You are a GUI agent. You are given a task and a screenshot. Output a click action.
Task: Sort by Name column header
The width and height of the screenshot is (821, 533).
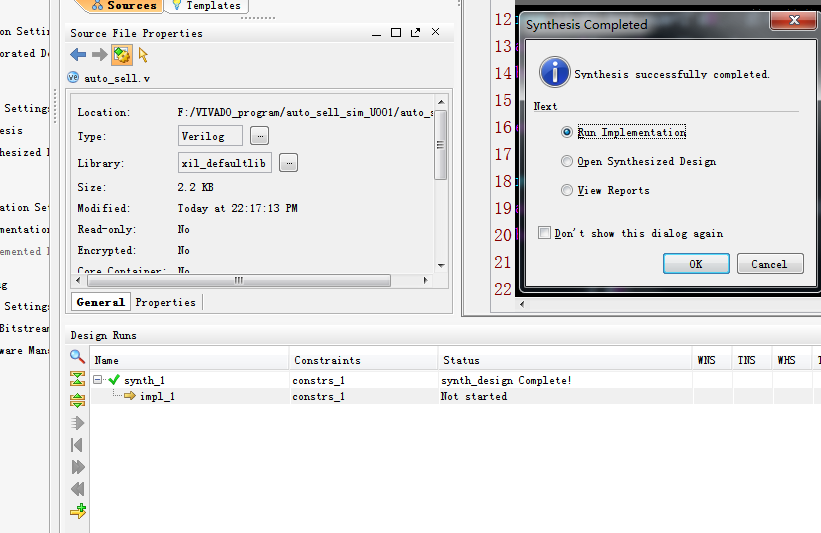pos(190,360)
